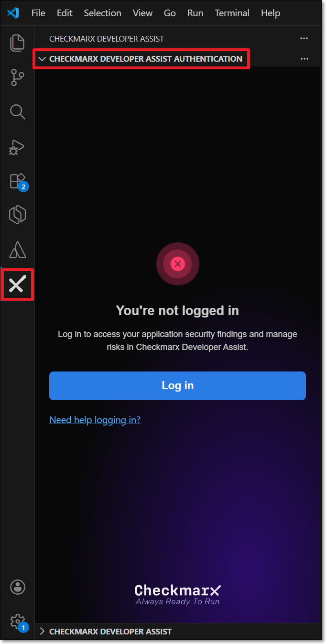Click the VS Code logo in title bar

tap(13, 13)
